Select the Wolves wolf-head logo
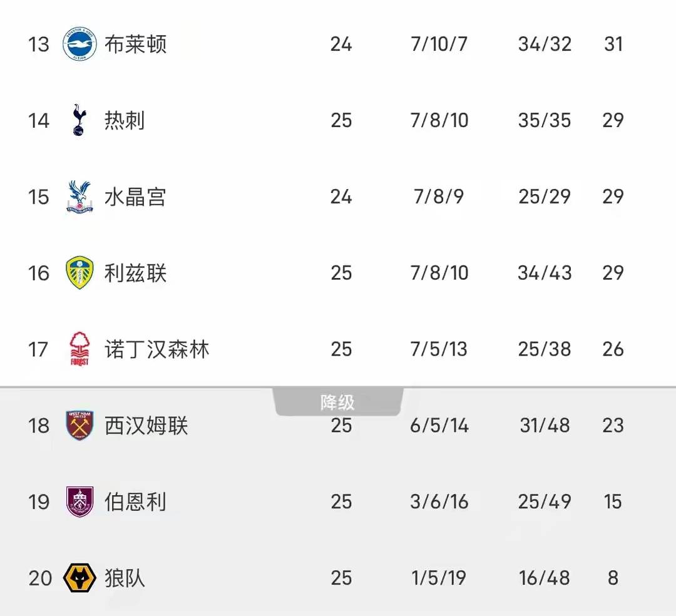The height and width of the screenshot is (616, 676). tap(79, 578)
